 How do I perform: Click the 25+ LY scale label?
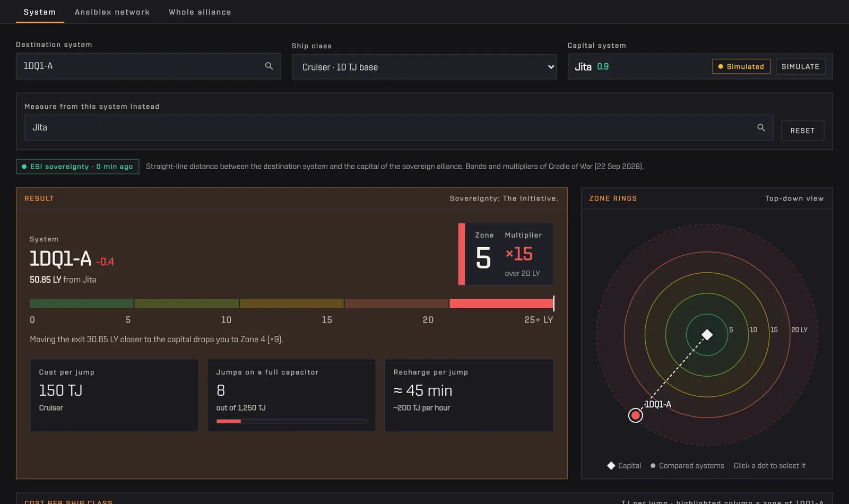[539, 320]
